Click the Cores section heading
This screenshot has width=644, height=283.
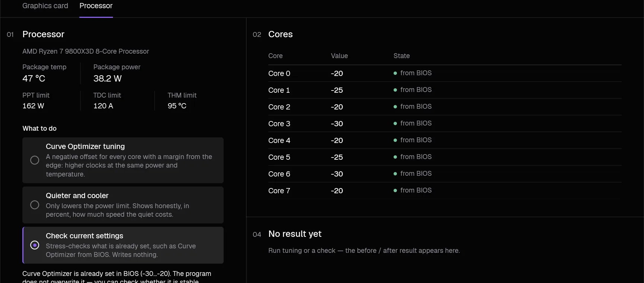click(280, 34)
